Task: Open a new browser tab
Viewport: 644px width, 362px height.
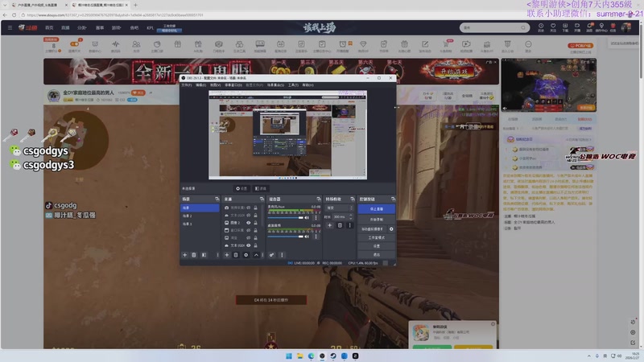Action: (x=135, y=5)
